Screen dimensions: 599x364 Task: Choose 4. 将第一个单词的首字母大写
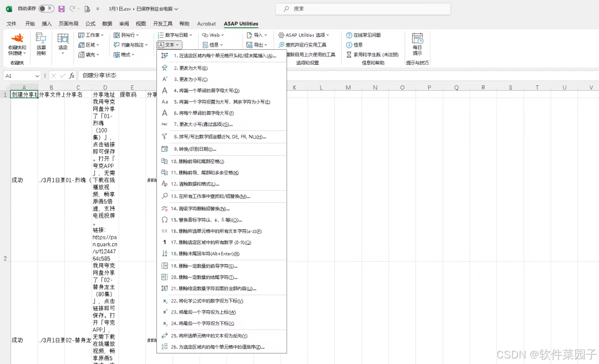221,90
